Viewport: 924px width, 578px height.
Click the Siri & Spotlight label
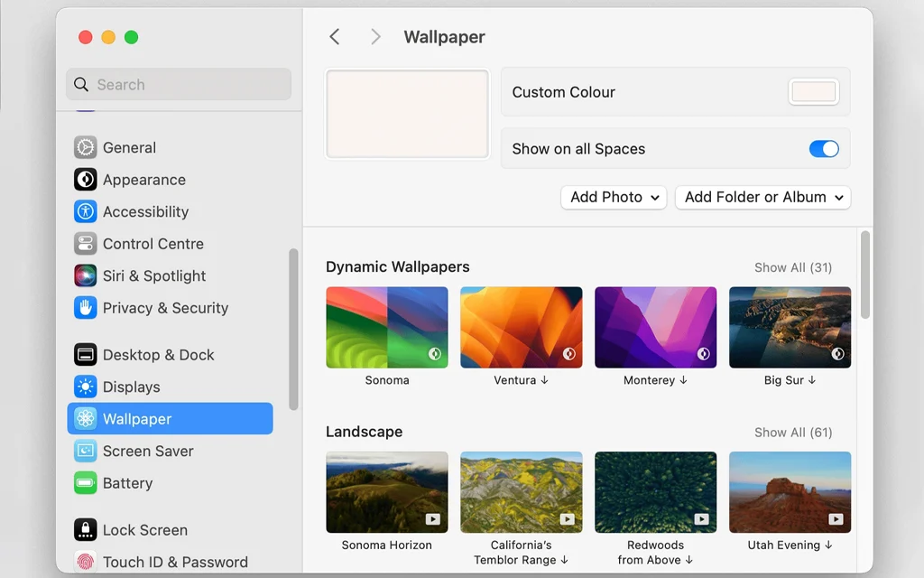point(154,275)
